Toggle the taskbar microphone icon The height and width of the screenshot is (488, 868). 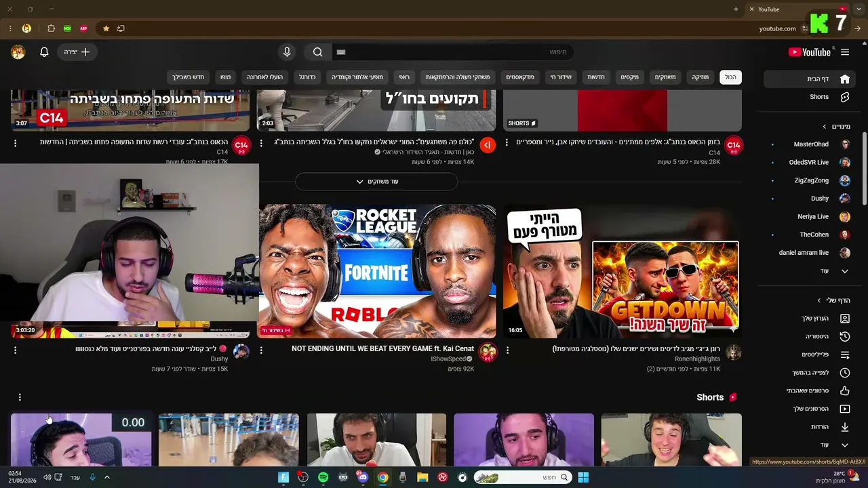(93, 477)
